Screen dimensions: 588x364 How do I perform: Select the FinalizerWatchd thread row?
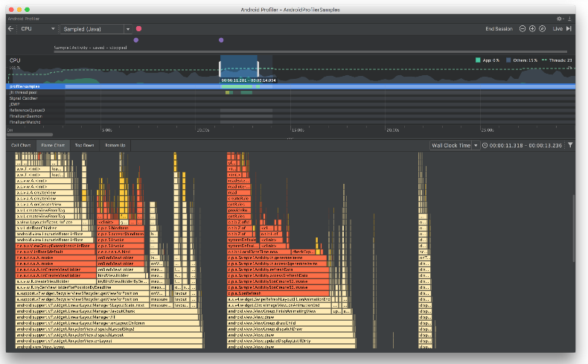pyautogui.click(x=290, y=122)
